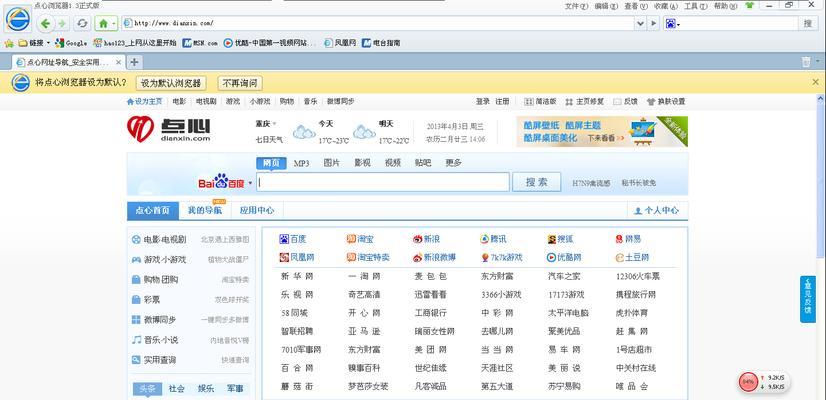This screenshot has width=826, height=400.
Task: Click the 点心 dianxin.com logo
Action: point(169,130)
